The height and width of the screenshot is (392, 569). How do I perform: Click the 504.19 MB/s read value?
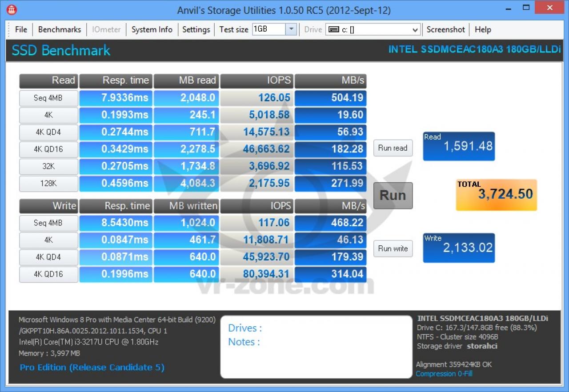[330, 98]
